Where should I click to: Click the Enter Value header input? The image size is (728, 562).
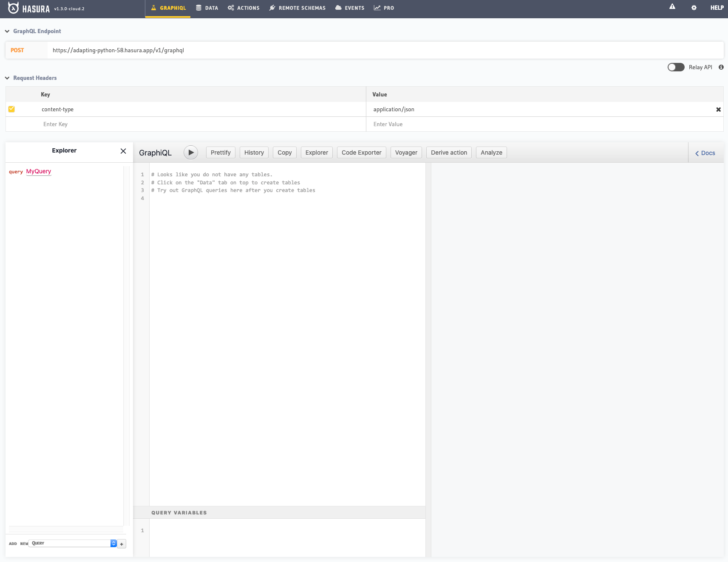(545, 124)
